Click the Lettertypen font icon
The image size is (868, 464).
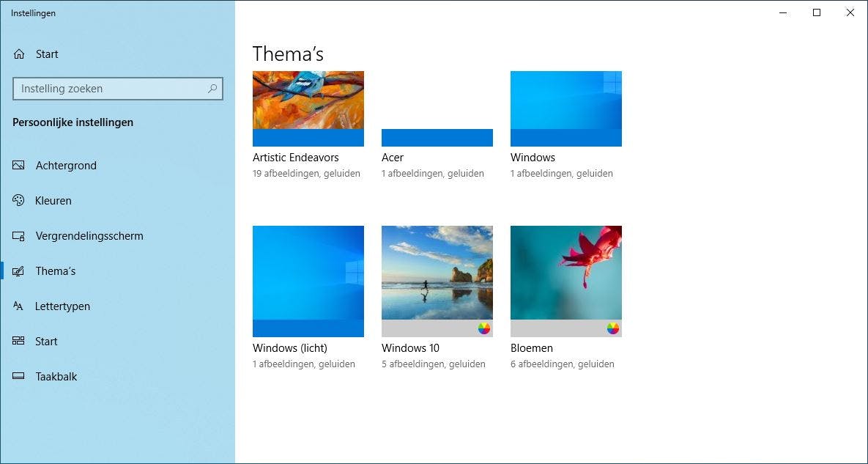pyautogui.click(x=18, y=306)
